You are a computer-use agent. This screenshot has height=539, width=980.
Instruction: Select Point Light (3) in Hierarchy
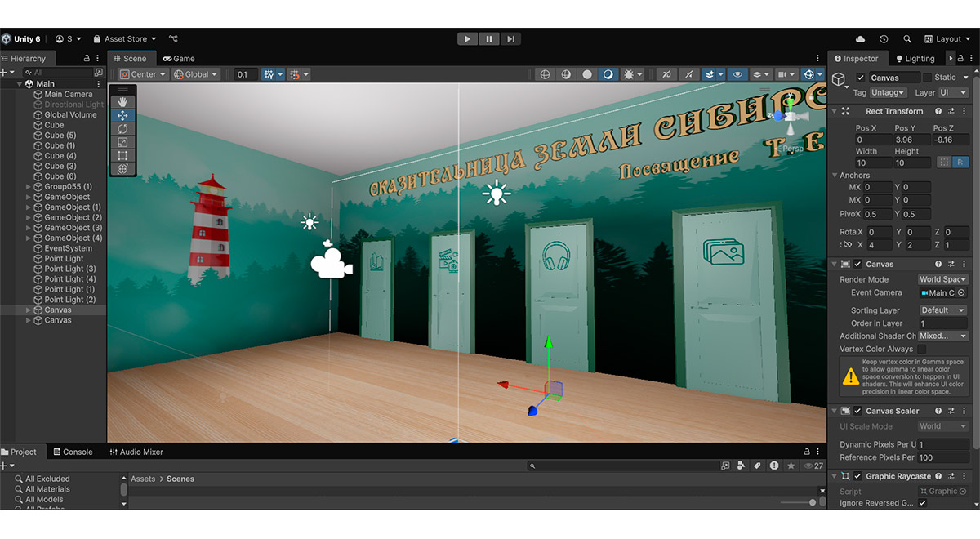click(69, 269)
